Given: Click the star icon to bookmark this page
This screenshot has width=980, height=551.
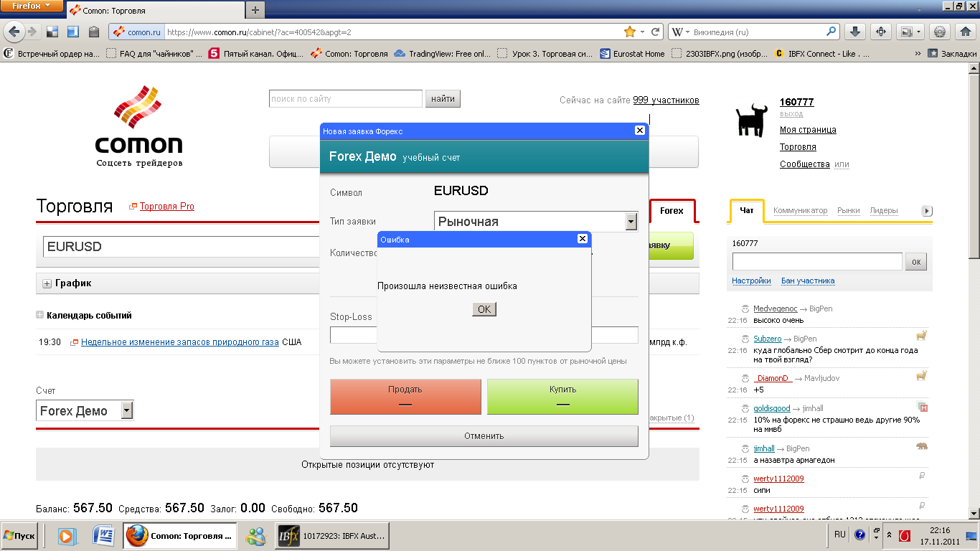Looking at the screenshot, I should click(630, 32).
